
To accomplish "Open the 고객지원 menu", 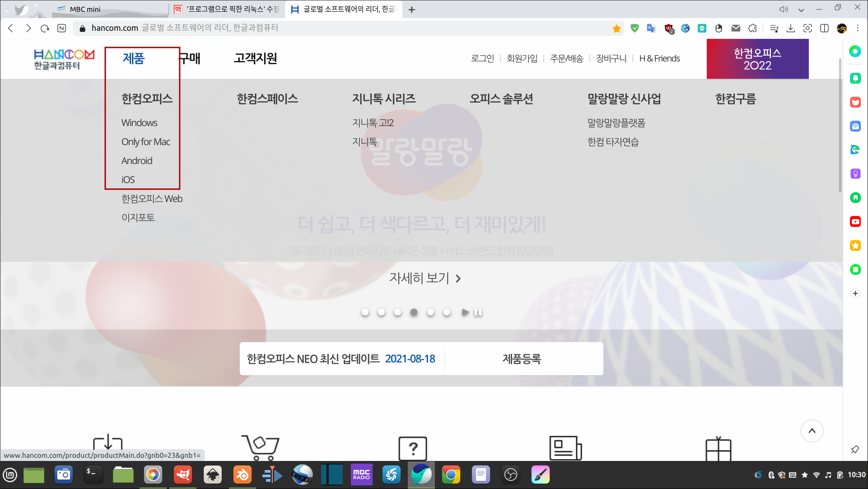I will click(x=255, y=58).
